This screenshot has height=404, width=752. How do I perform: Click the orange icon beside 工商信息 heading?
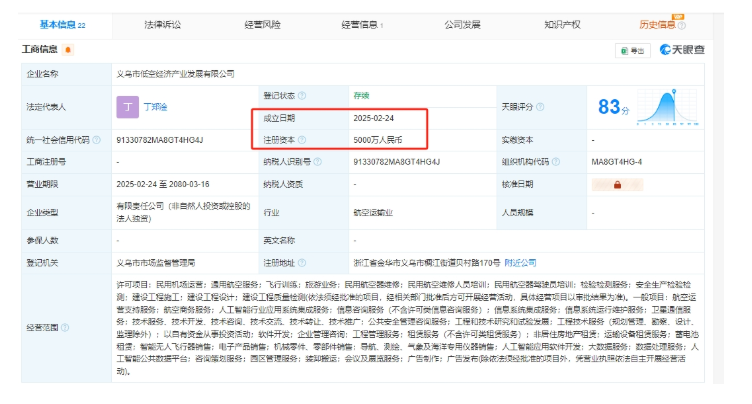[67, 49]
